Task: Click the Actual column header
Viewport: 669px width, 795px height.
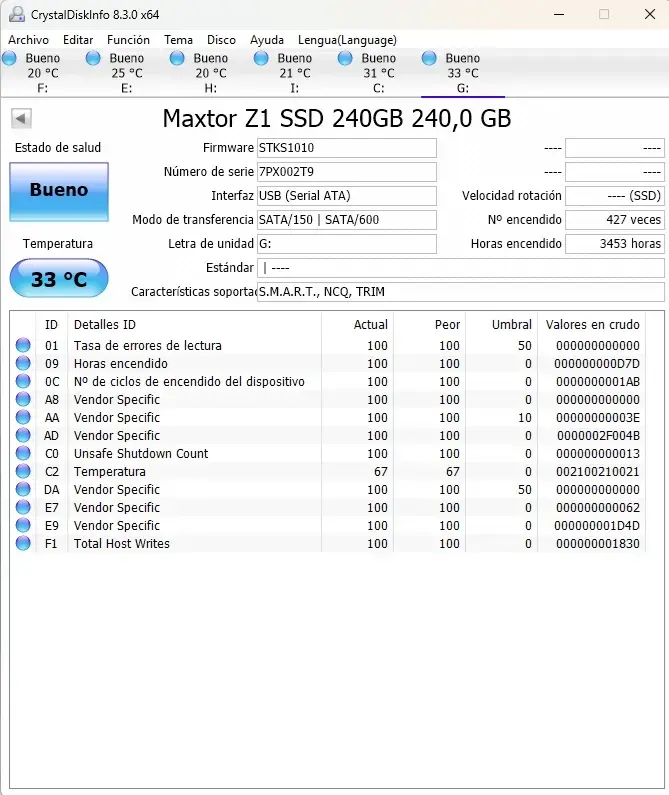Action: pyautogui.click(x=358, y=324)
